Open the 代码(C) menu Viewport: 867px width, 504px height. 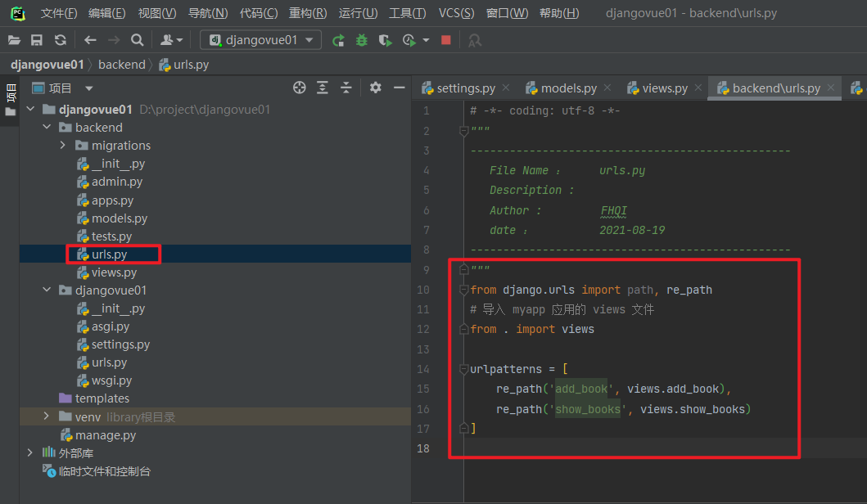[x=259, y=13]
